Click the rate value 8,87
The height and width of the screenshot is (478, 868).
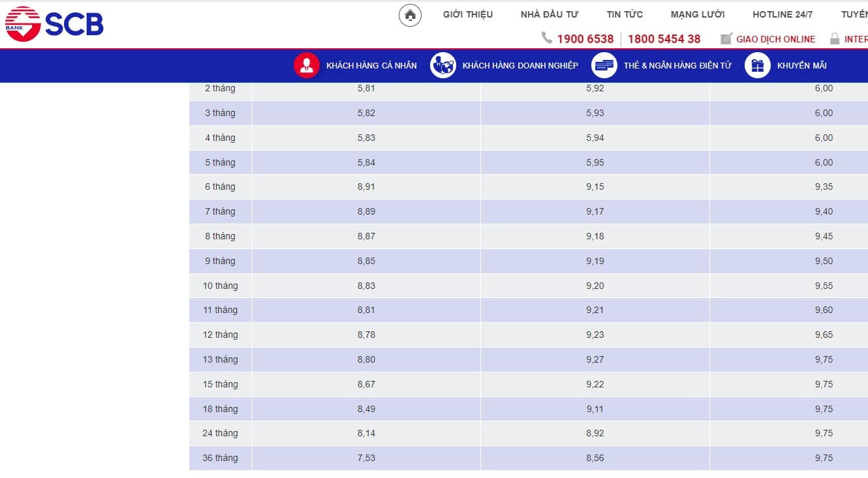point(366,236)
